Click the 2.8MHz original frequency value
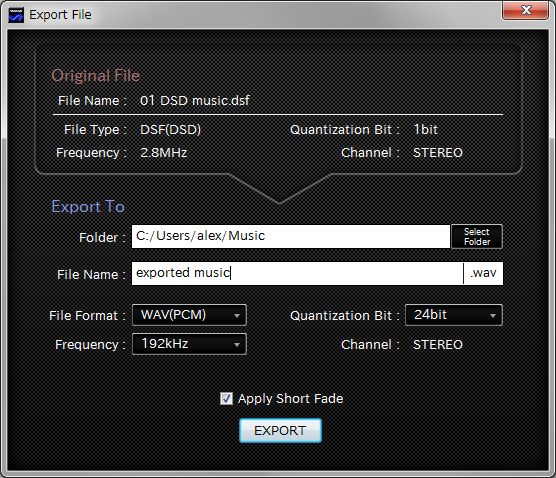This screenshot has height=478, width=556. [163, 153]
